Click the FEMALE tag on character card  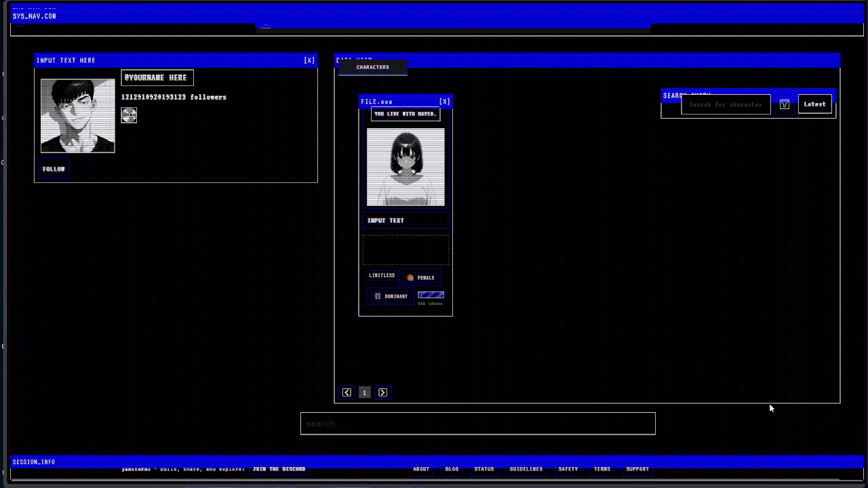pos(420,277)
